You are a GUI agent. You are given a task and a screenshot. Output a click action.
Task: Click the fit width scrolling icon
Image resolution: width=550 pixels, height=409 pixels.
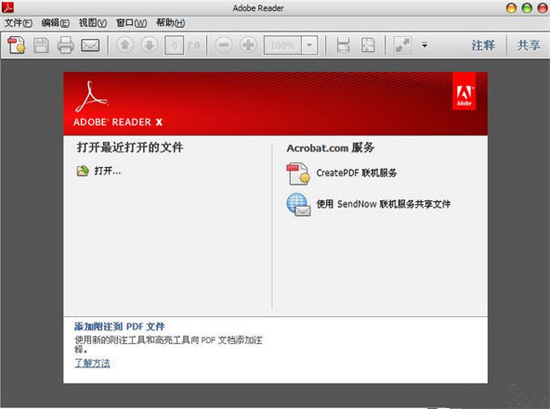tap(343, 45)
